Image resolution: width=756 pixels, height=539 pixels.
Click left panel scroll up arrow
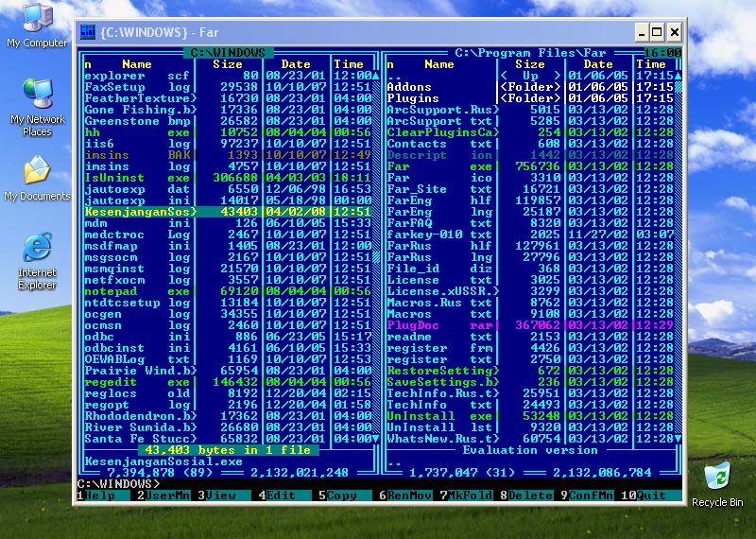pyautogui.click(x=375, y=76)
